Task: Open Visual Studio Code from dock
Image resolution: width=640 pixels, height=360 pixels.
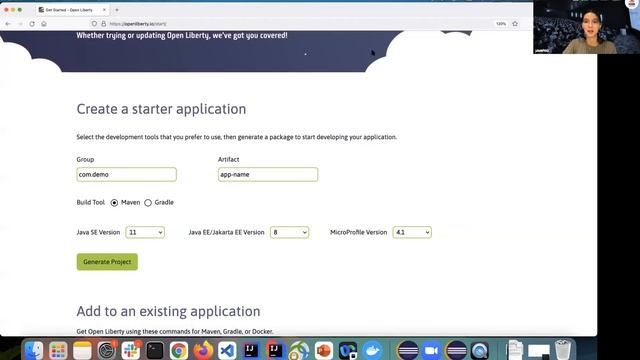Action: pos(227,351)
